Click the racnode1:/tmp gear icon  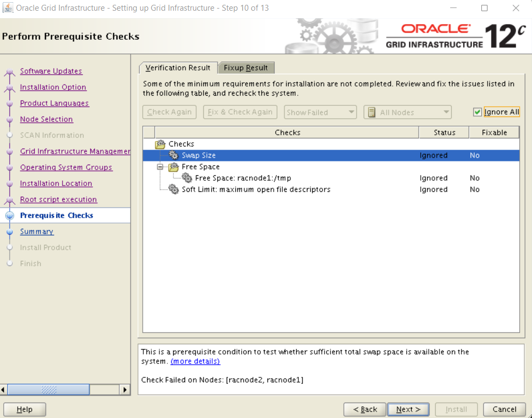187,178
